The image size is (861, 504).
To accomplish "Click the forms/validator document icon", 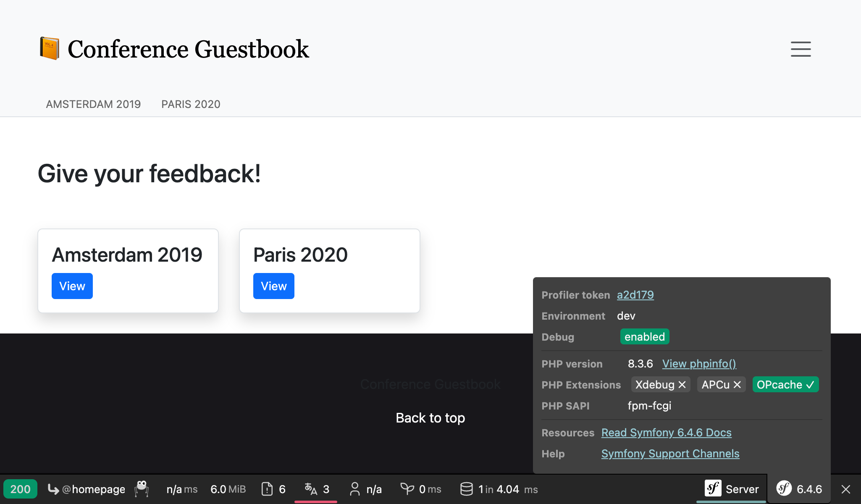I will tap(267, 489).
